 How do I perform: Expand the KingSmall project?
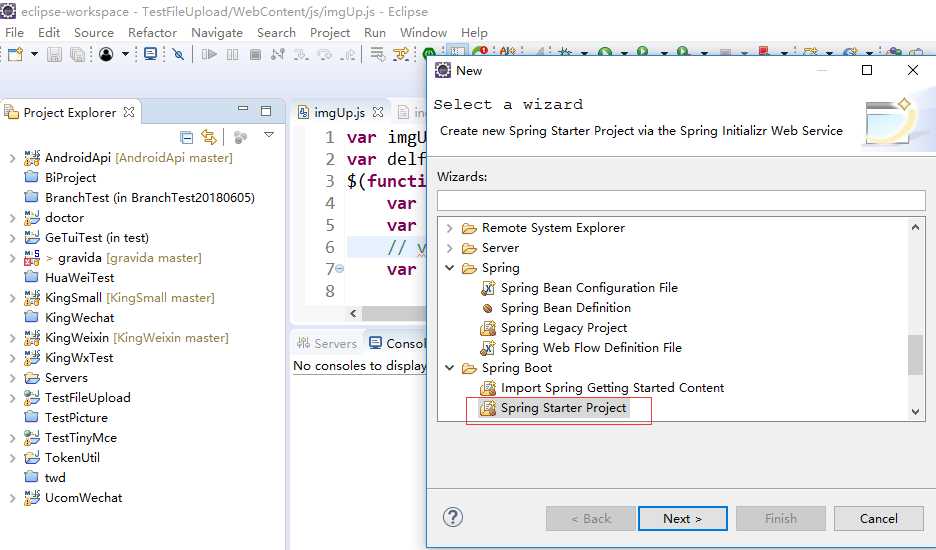pyautogui.click(x=13, y=298)
